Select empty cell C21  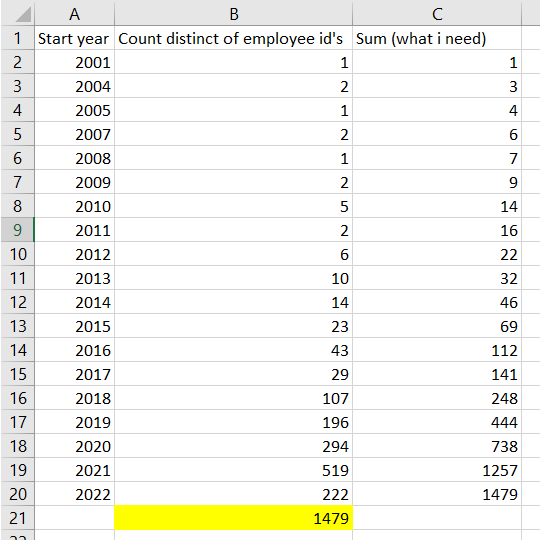437,518
